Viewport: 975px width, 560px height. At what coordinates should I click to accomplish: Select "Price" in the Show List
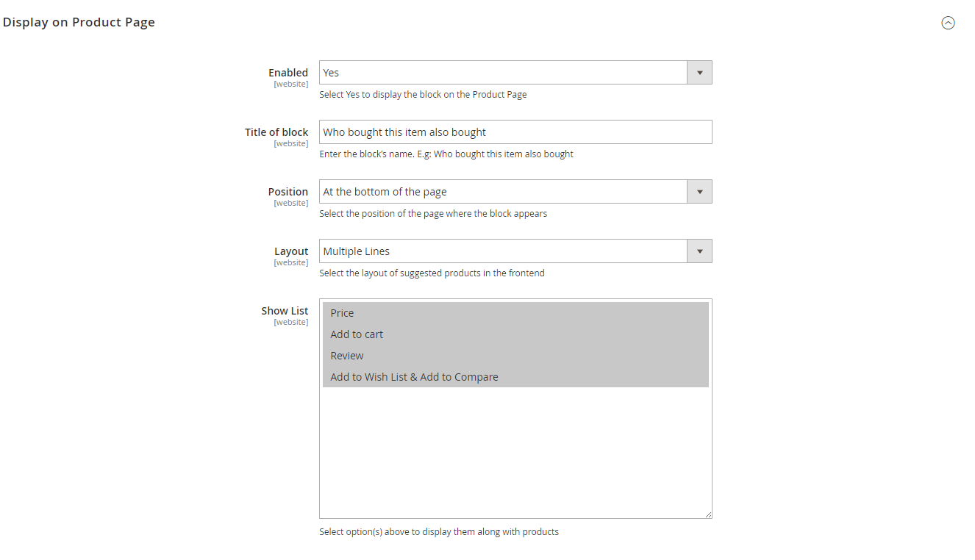point(342,312)
